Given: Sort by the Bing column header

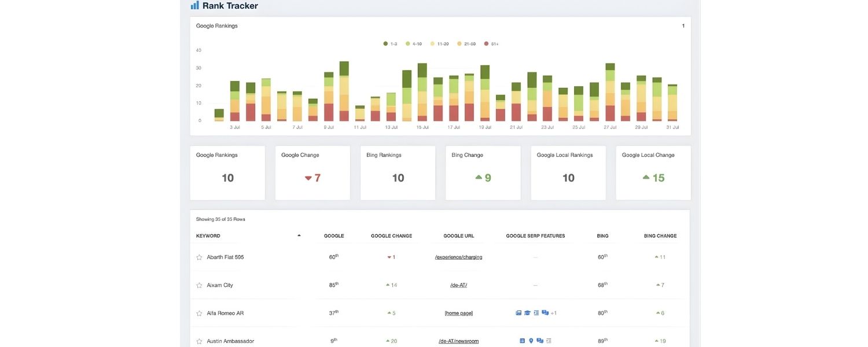Looking at the screenshot, I should pyautogui.click(x=602, y=236).
